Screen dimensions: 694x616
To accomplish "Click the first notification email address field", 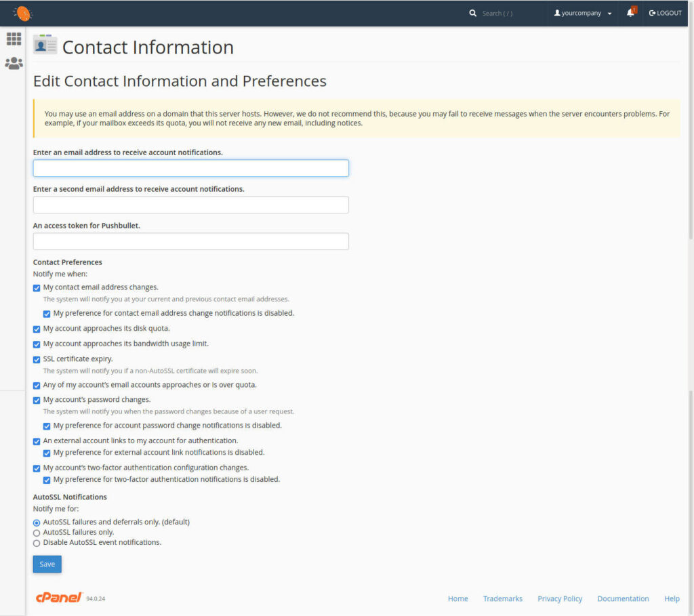I will coord(190,168).
